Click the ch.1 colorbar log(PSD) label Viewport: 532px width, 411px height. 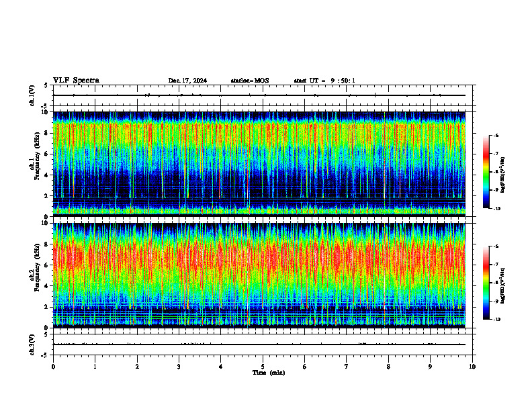pos(503,175)
